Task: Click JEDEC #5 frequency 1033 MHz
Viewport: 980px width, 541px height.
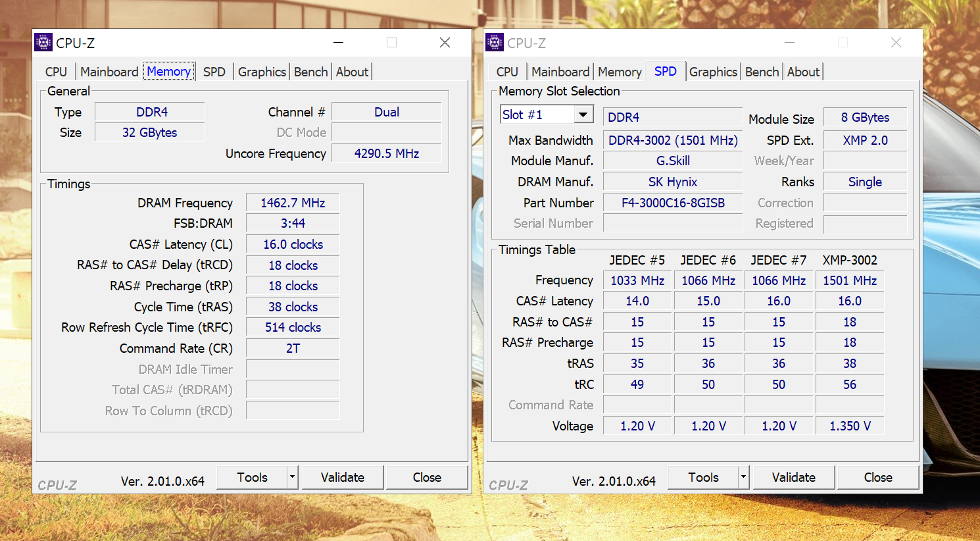Action: (637, 280)
